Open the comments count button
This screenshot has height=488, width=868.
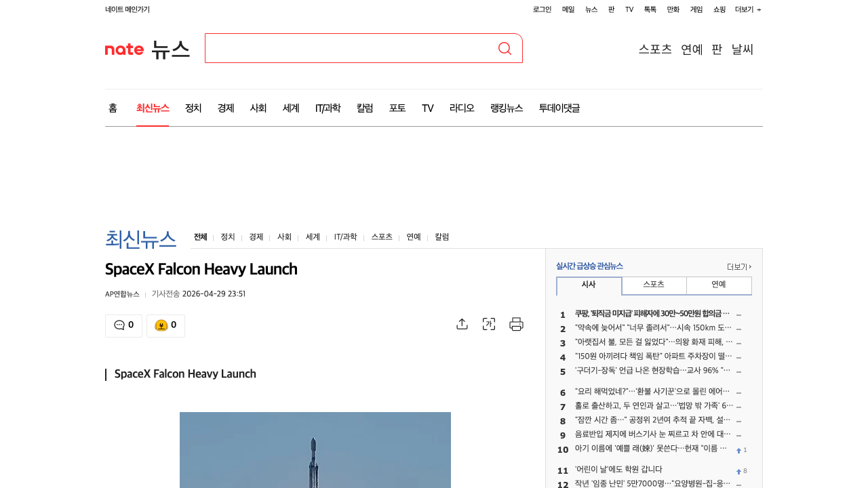123,325
